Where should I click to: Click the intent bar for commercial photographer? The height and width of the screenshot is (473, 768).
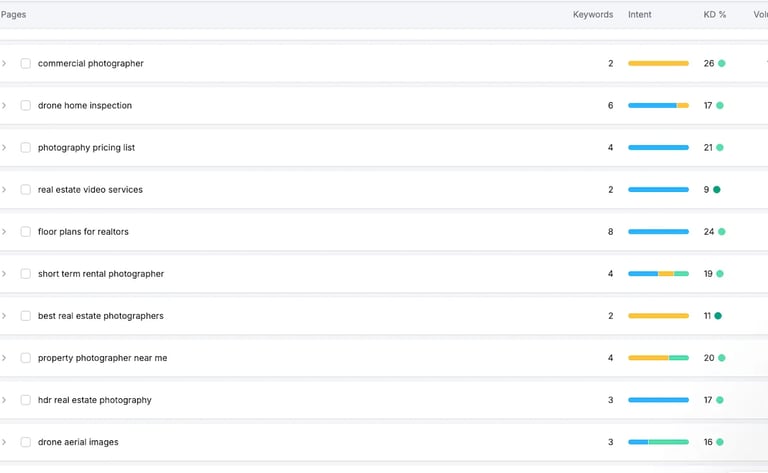pos(658,63)
